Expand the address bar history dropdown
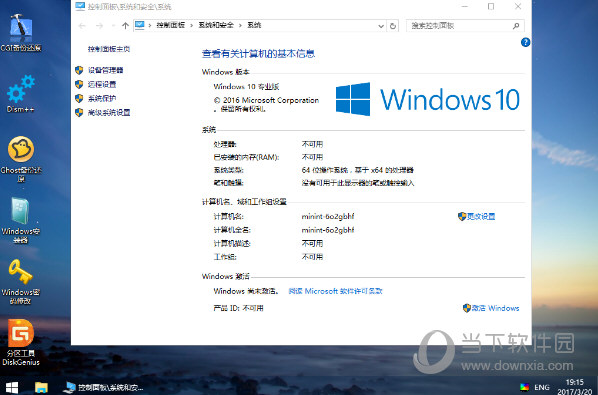This screenshot has width=598, height=395. 381,26
